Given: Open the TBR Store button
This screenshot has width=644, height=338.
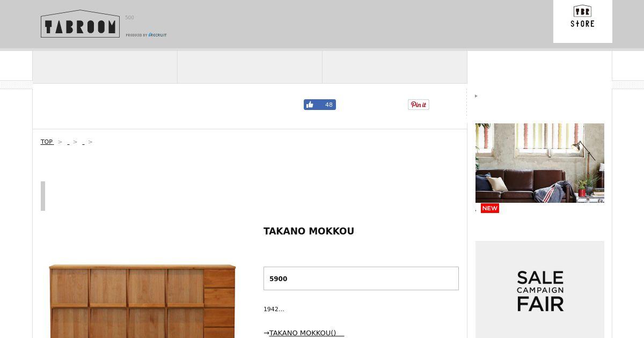Looking at the screenshot, I should [x=582, y=21].
